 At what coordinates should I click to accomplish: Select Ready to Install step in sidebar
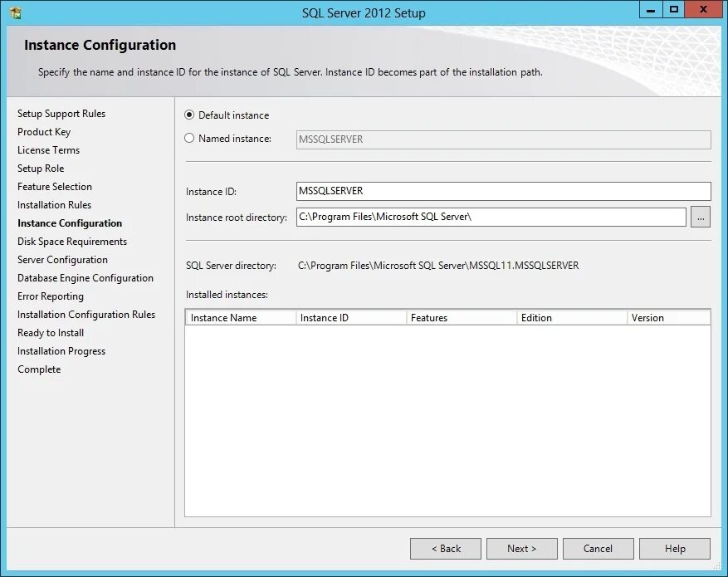click(51, 333)
